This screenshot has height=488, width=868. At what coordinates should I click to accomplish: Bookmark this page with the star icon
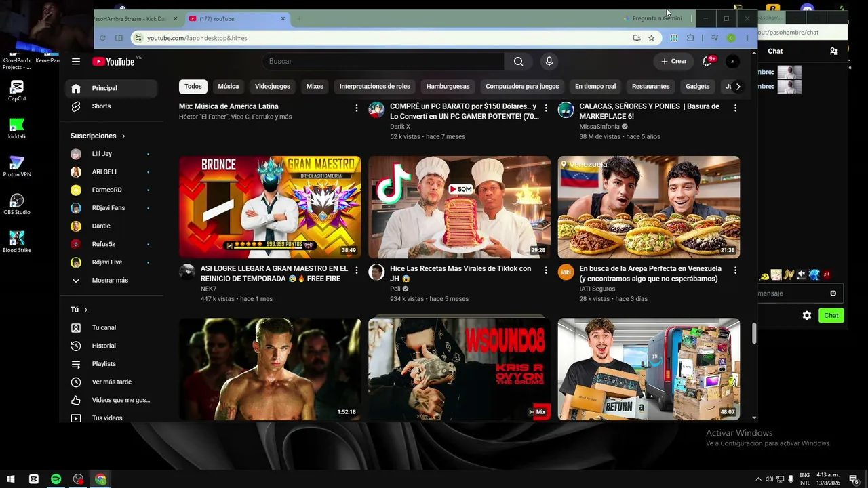click(x=652, y=38)
